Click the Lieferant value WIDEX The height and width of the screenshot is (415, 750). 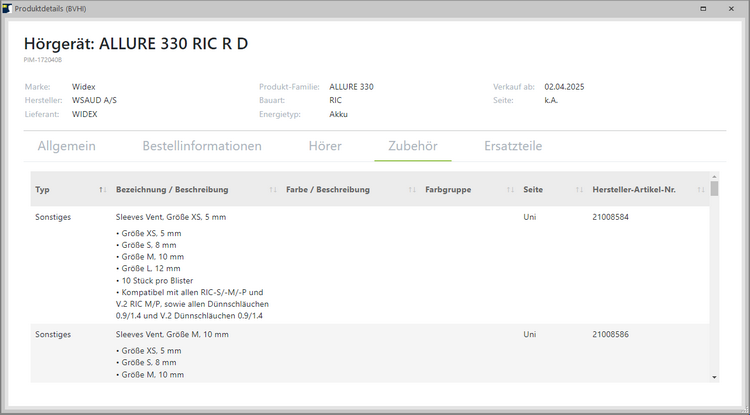click(x=85, y=114)
